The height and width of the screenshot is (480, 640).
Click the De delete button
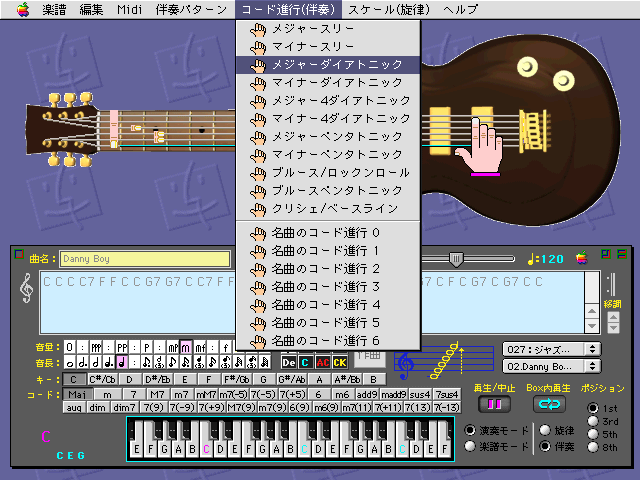289,362
